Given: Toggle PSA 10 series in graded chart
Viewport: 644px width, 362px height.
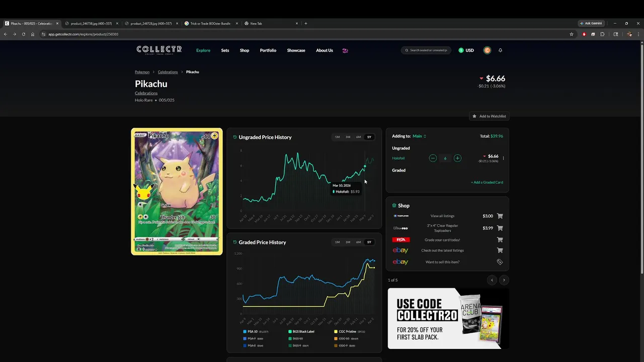Looking at the screenshot, I should tap(256, 332).
